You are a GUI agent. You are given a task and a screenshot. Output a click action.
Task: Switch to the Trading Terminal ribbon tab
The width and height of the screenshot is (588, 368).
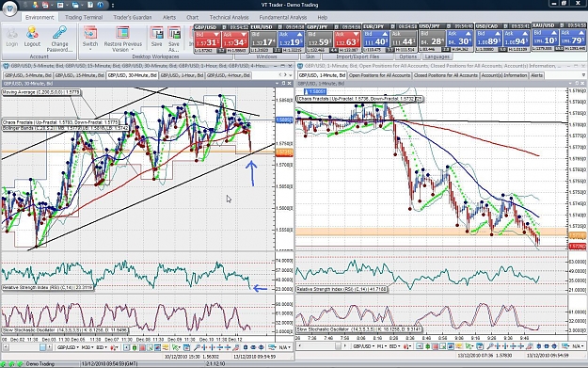pos(84,17)
